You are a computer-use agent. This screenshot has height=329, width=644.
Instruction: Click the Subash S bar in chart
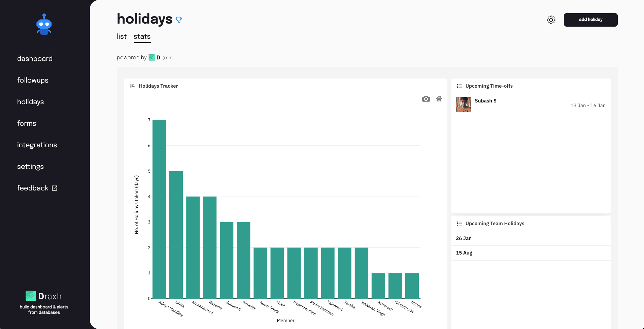(227, 260)
